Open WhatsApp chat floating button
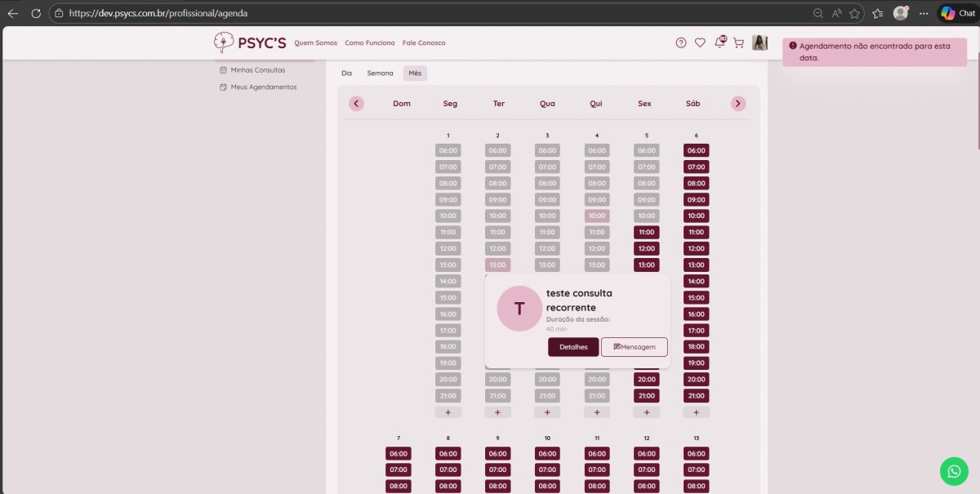 pos(954,471)
